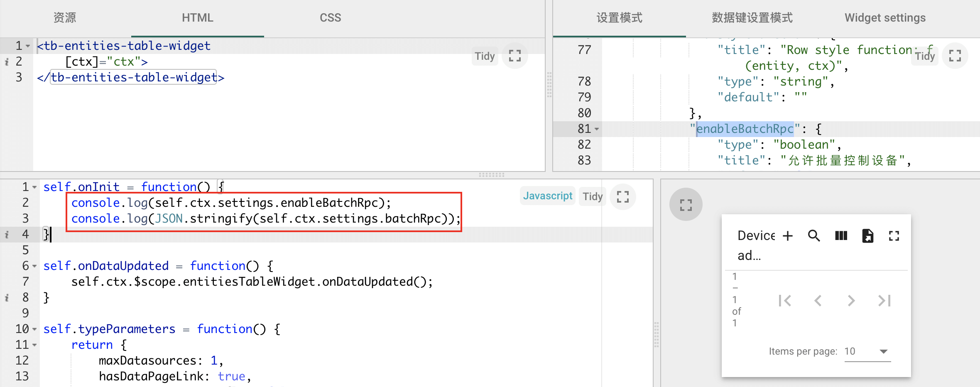Switch to the CSS tab
This screenshot has width=980, height=387.
click(x=330, y=18)
